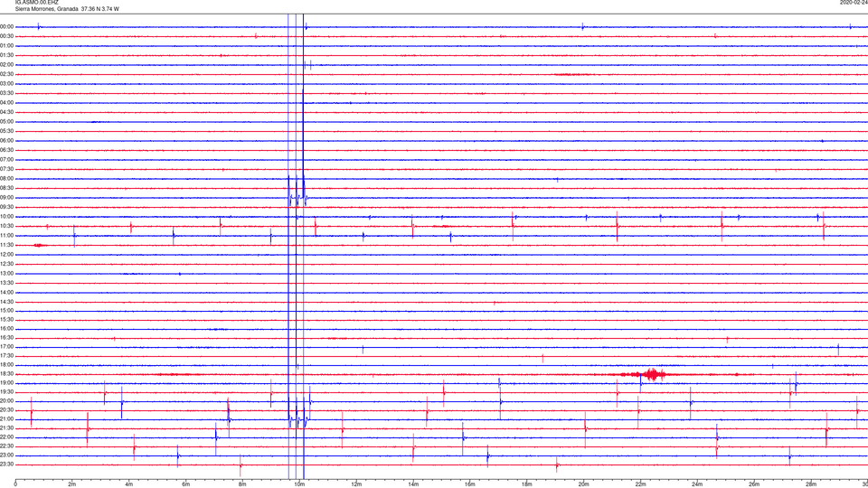Select the 19:00 time label
The height and width of the screenshot is (488, 868).
pyautogui.click(x=7, y=383)
